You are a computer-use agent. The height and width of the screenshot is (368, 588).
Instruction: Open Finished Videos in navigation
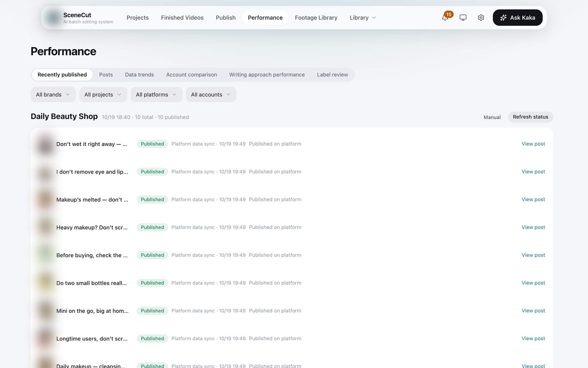coord(182,18)
